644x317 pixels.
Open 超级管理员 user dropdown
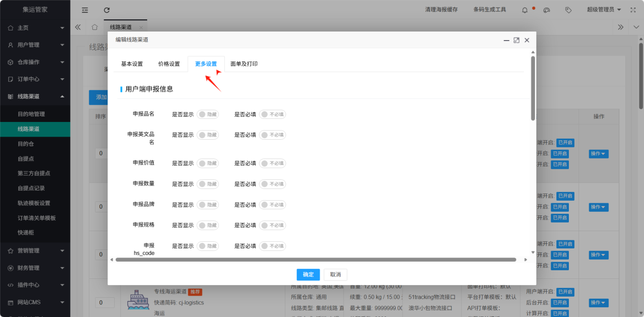coord(604,10)
